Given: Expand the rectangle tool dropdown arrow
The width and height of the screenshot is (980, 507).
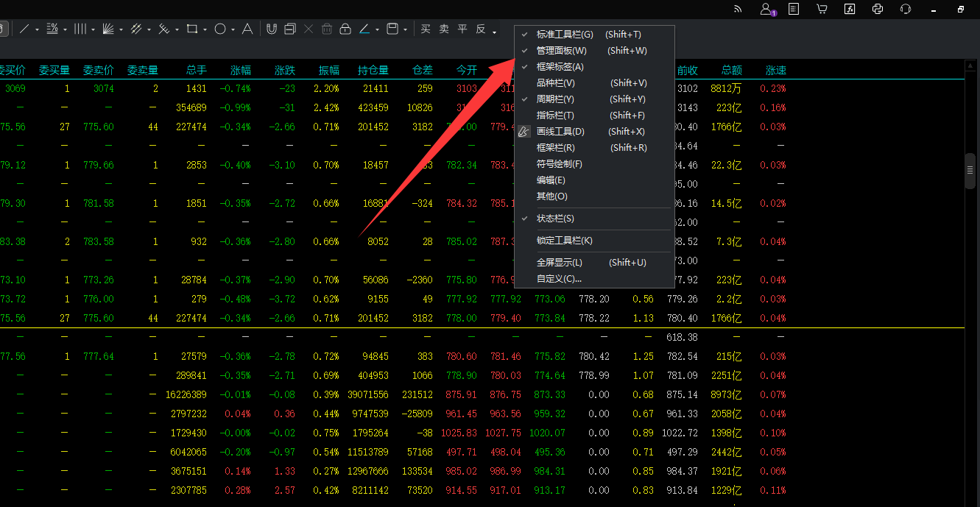Looking at the screenshot, I should (x=204, y=30).
